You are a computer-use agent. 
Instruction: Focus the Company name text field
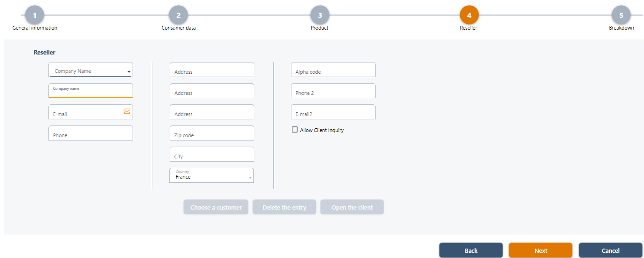[x=91, y=91]
